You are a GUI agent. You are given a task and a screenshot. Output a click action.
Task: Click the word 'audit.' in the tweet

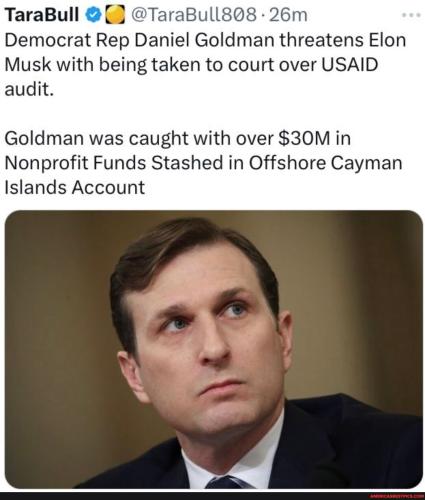(29, 89)
